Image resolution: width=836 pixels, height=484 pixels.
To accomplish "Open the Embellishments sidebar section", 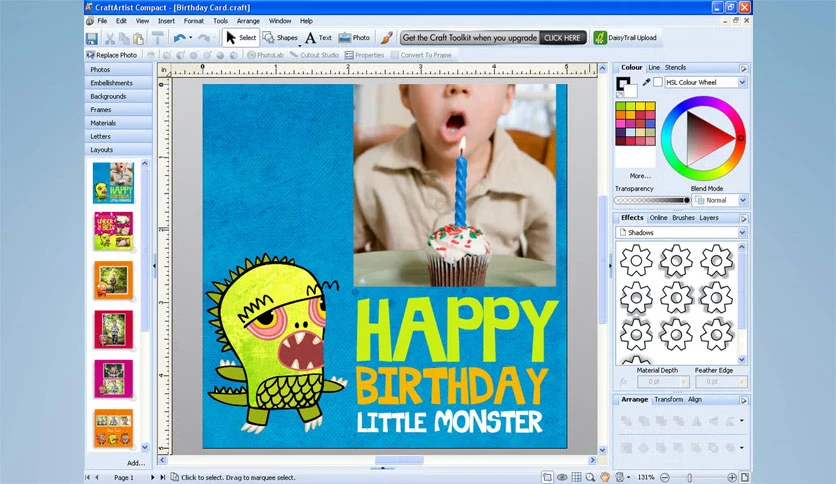I will [118, 83].
